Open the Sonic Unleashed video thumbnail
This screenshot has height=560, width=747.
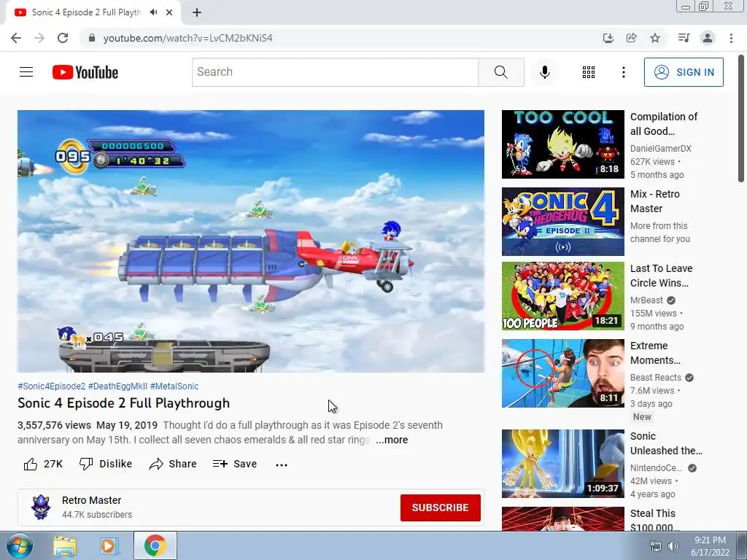(x=562, y=464)
